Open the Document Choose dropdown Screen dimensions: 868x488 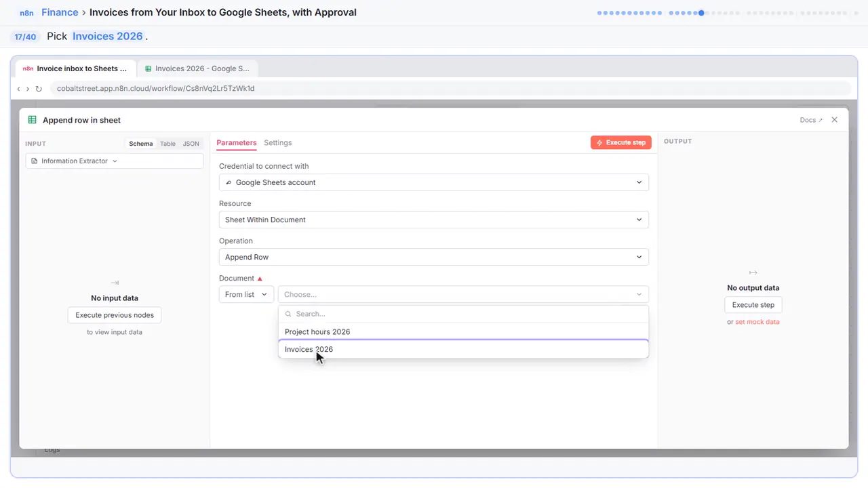pos(463,294)
